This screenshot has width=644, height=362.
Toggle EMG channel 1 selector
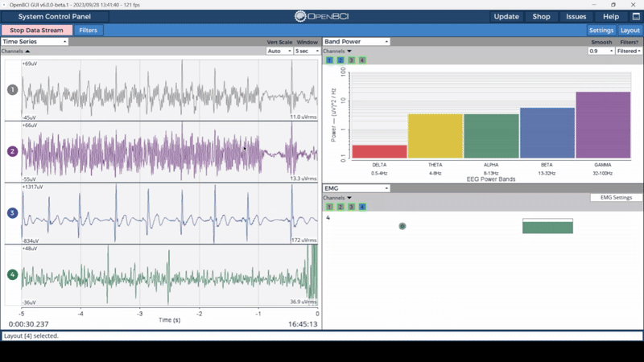pyautogui.click(x=329, y=207)
